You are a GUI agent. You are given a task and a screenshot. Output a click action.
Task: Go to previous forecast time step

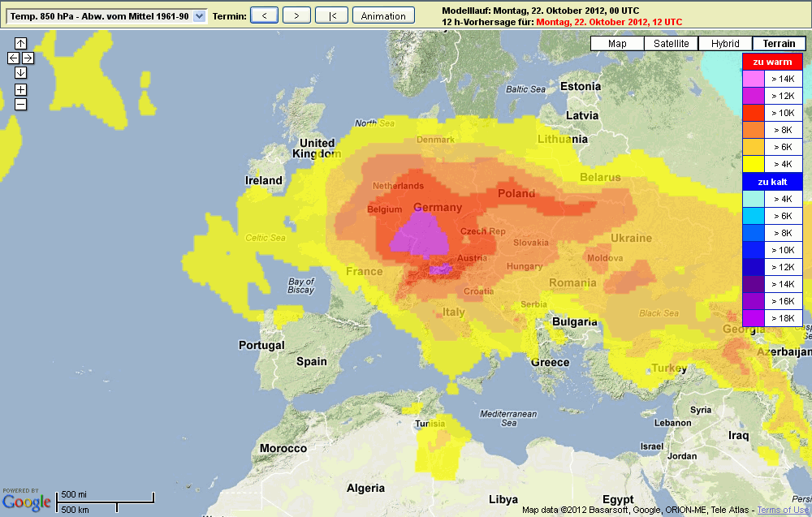tap(264, 15)
